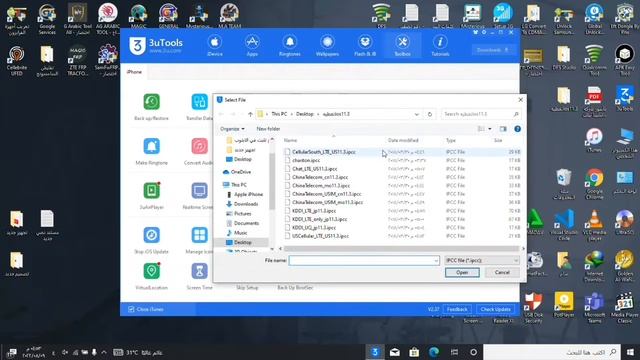The width and height of the screenshot is (640, 360).
Task: Sort files by the Type column
Action: [451, 140]
